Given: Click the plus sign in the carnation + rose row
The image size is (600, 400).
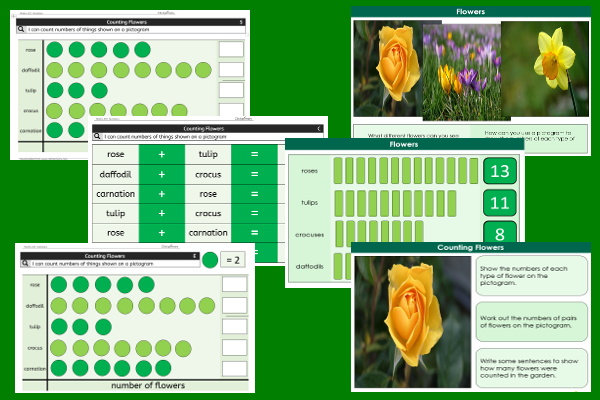Looking at the screenshot, I should tap(162, 194).
